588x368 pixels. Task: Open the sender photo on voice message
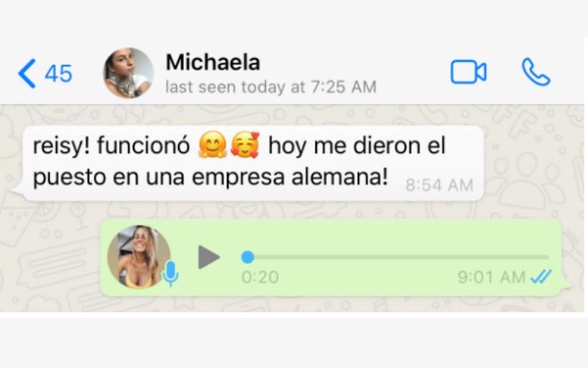point(139,257)
